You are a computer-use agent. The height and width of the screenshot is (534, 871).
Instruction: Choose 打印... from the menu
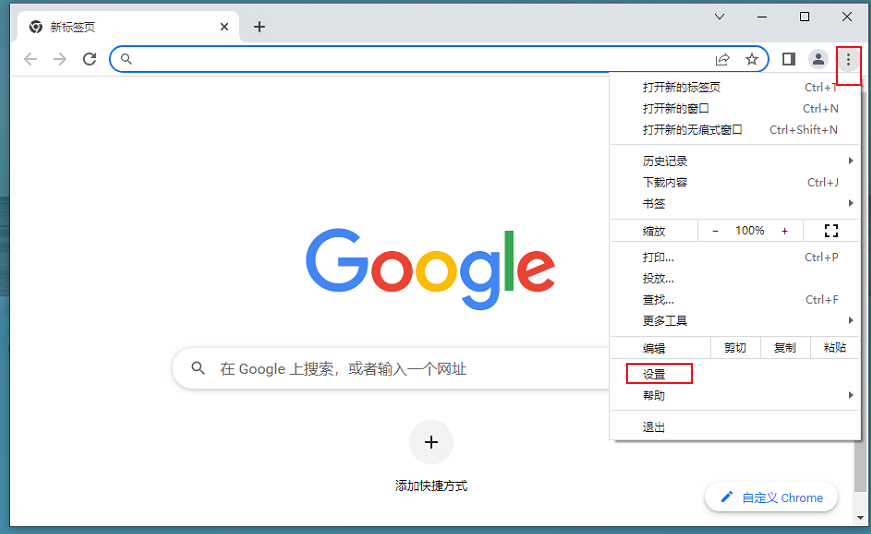pos(734,257)
